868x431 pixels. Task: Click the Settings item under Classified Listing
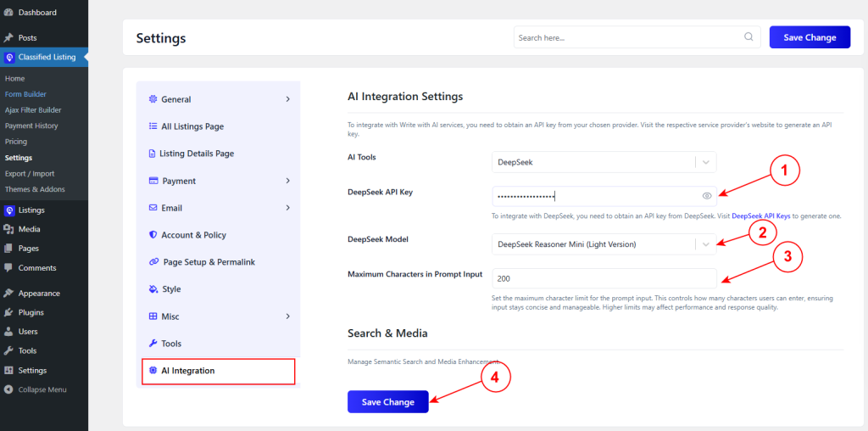click(19, 158)
